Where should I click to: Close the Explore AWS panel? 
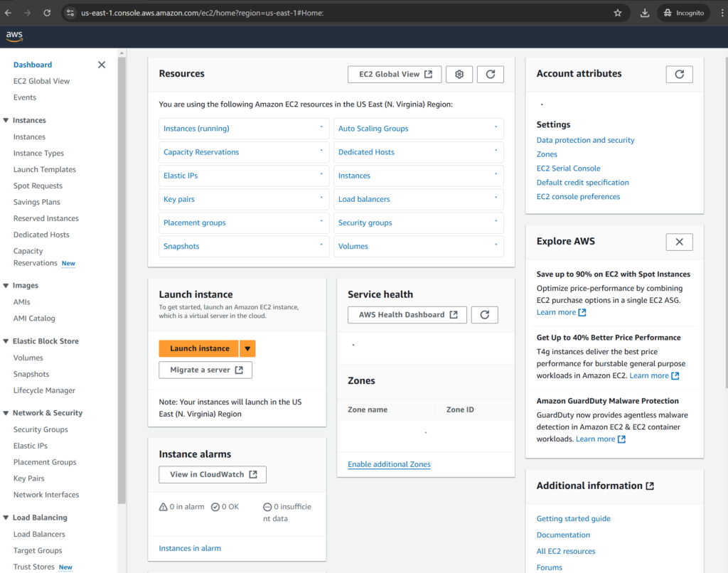679,242
